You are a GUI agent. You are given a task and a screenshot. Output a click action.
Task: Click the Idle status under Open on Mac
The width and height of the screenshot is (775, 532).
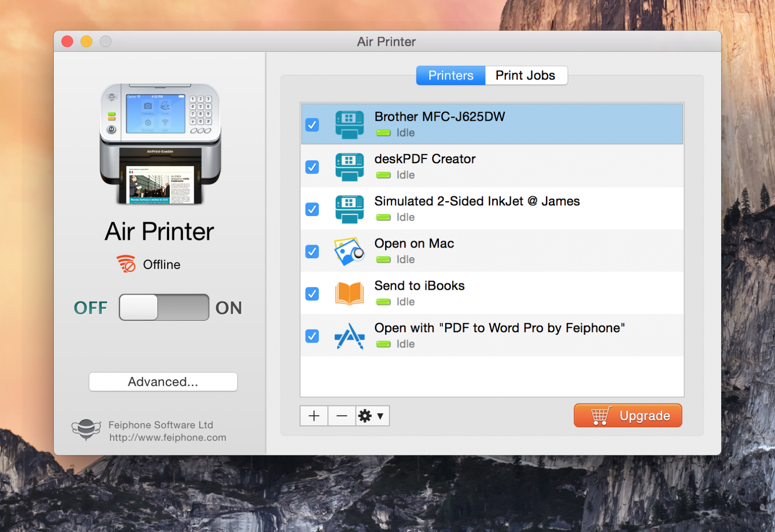[x=405, y=260]
